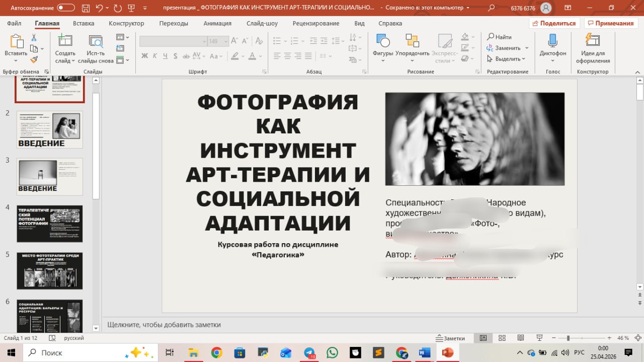The height and width of the screenshot is (362, 644).
Task: Open Telegram from the taskbar
Action: point(309,352)
